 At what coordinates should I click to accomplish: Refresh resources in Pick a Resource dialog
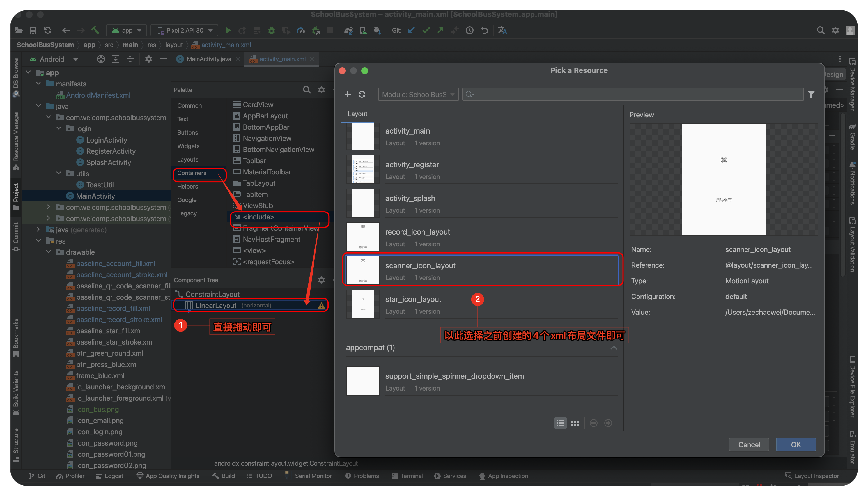[x=362, y=94]
